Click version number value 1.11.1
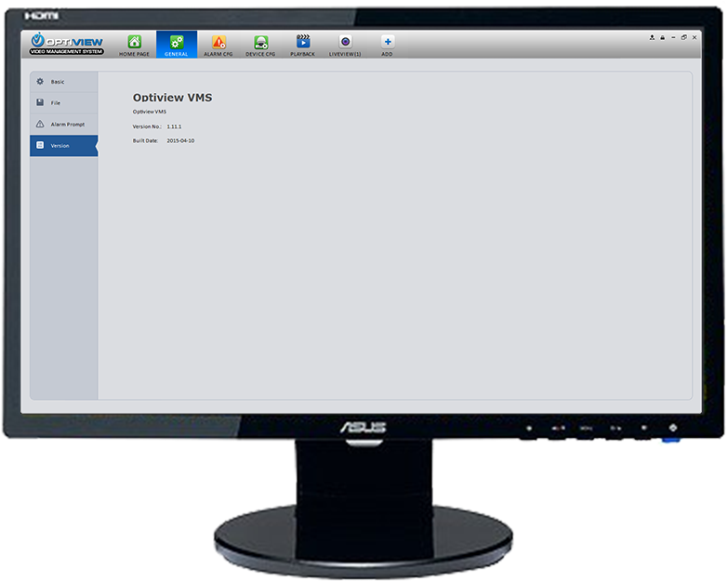Image resolution: width=728 pixels, height=581 pixels. pos(174,126)
